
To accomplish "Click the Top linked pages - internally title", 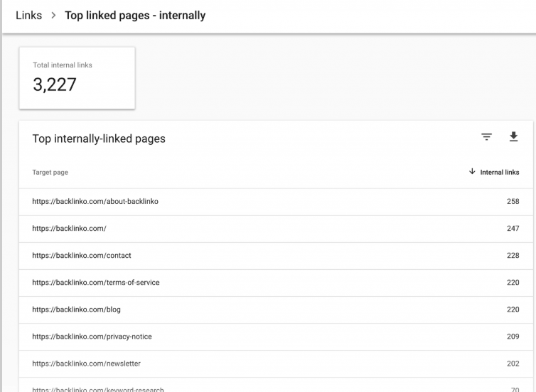I will tap(135, 16).
